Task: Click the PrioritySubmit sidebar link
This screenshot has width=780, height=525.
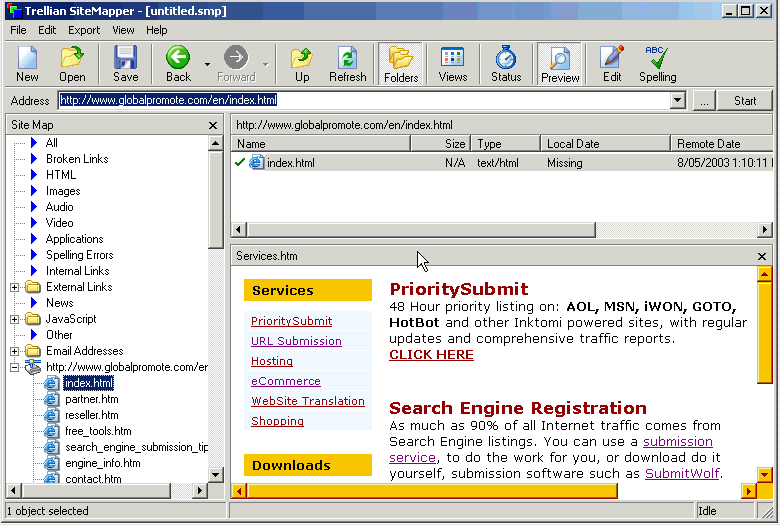Action: pos(292,321)
